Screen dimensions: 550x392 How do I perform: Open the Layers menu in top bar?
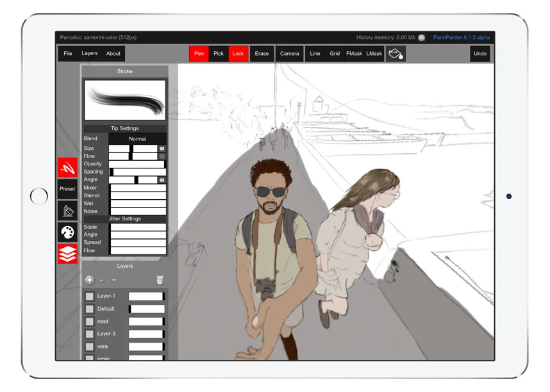(90, 54)
